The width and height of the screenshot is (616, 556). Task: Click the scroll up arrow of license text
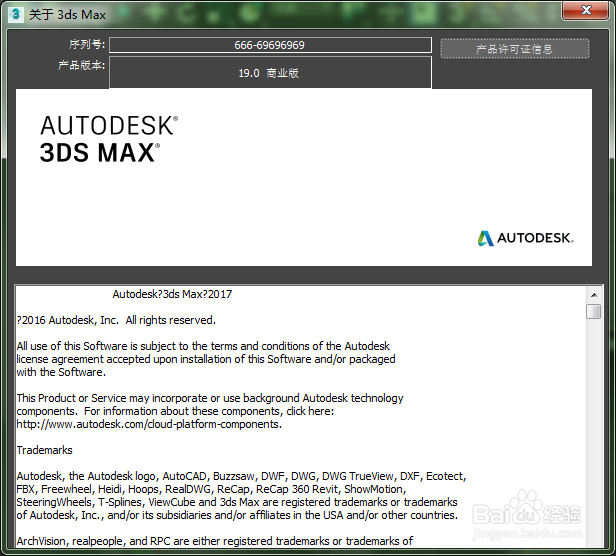tap(594, 295)
